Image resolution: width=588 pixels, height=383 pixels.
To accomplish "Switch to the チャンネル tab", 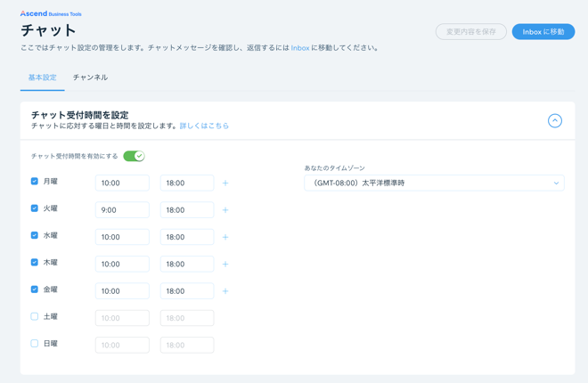I will coord(90,77).
